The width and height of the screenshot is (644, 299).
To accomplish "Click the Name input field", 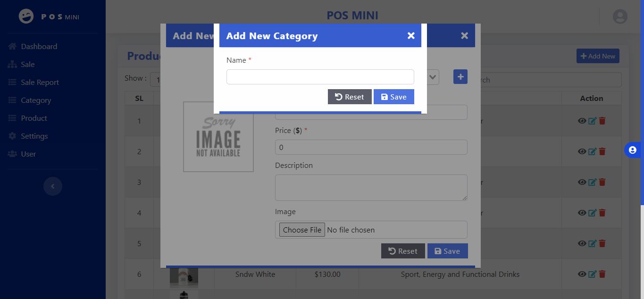I will click(x=320, y=77).
